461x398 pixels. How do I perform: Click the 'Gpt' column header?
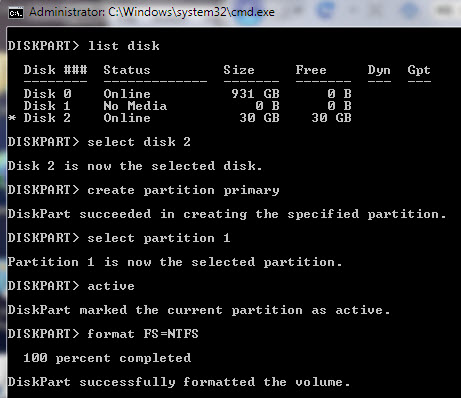coord(419,71)
